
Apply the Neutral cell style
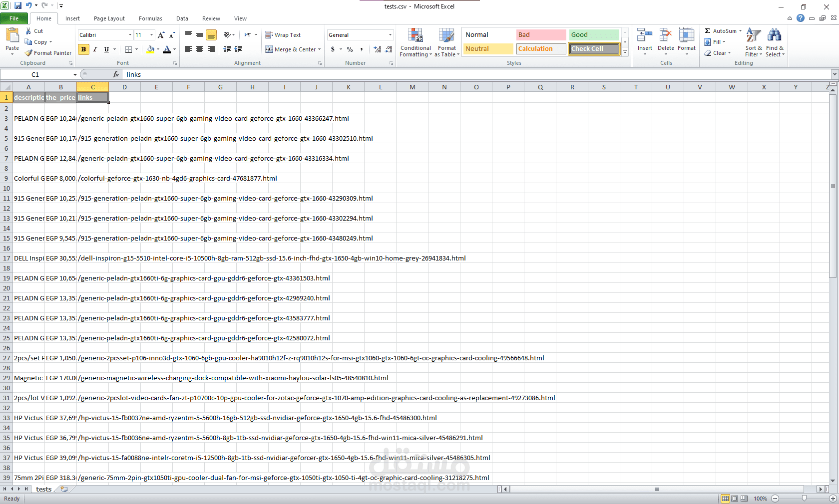click(488, 49)
